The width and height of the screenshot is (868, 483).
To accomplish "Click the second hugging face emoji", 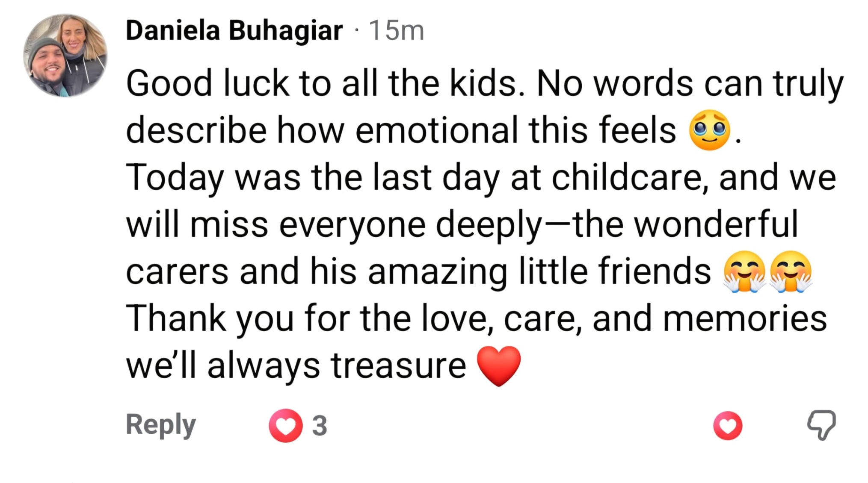I will (x=791, y=272).
